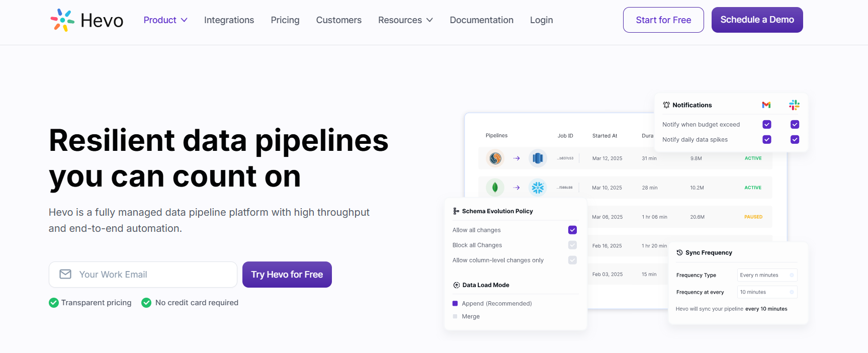Click the Sync Frequency clock icon

(680, 253)
